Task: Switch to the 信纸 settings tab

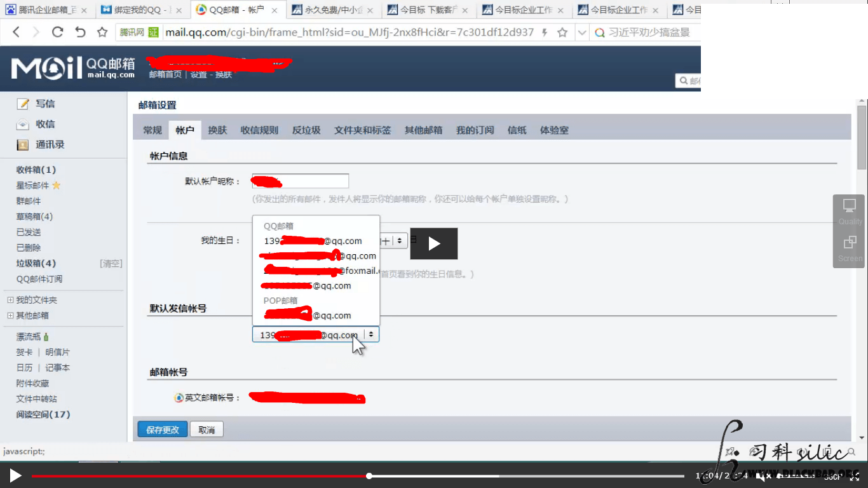Action: [x=517, y=130]
